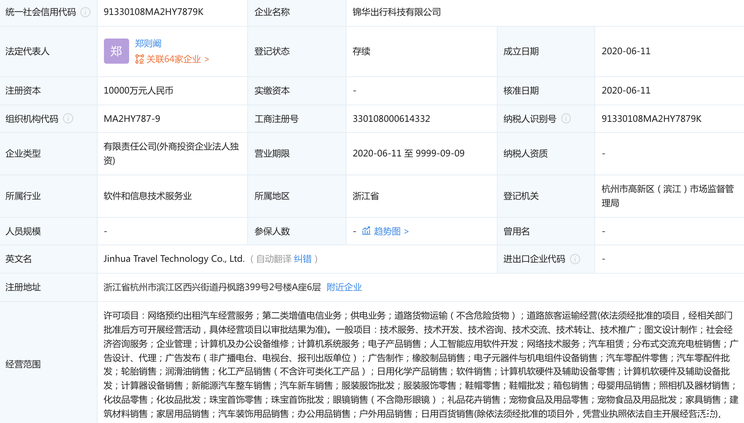Click the 自动翻译 note text
Image resolution: width=744 pixels, height=423 pixels.
pyautogui.click(x=273, y=259)
